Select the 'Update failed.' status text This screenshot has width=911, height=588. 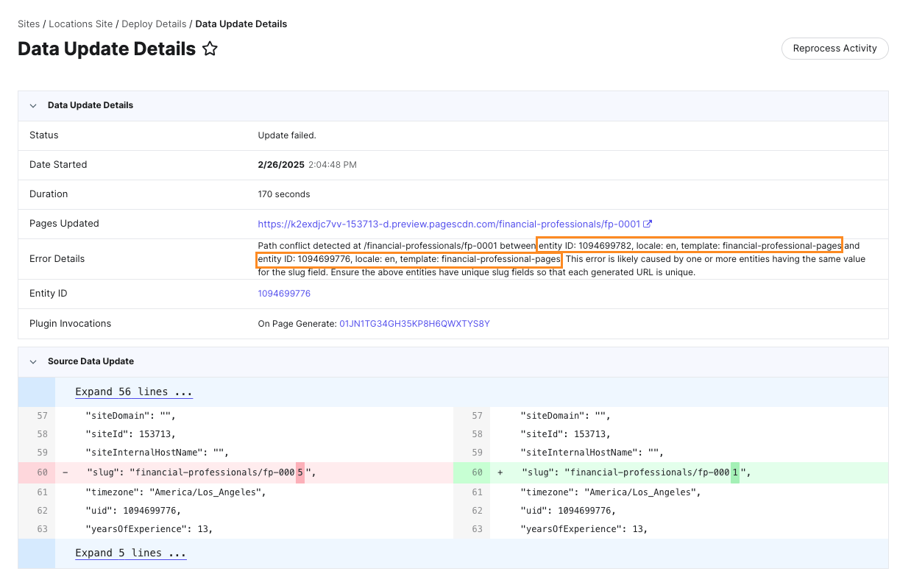[x=287, y=135]
